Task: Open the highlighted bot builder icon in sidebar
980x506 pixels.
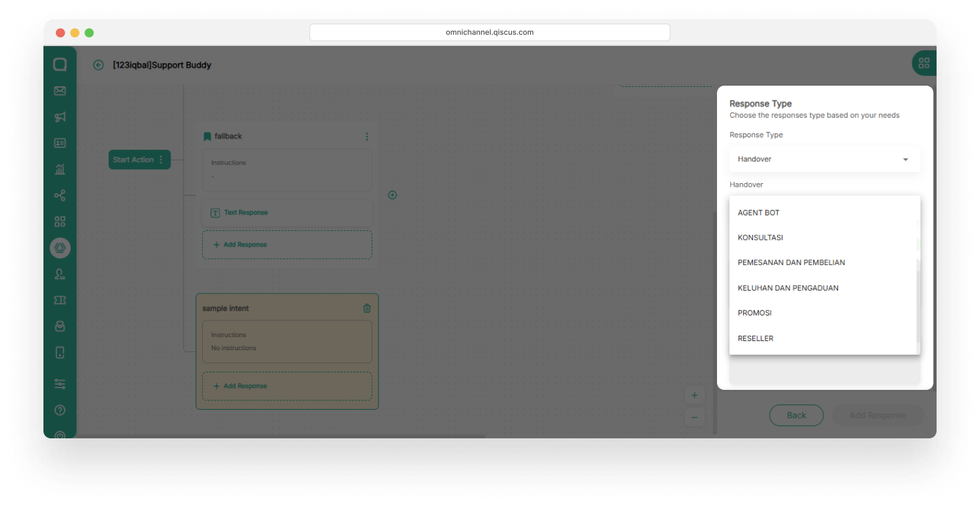Action: pos(60,248)
